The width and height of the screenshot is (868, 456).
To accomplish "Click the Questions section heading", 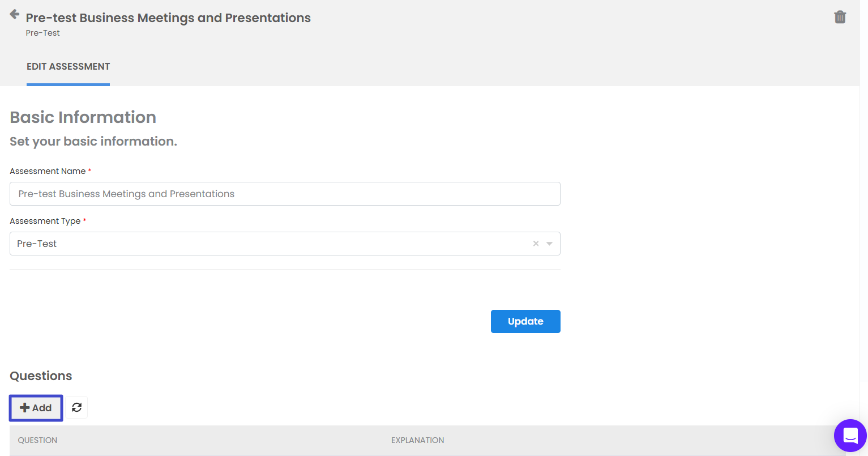I will click(x=41, y=376).
